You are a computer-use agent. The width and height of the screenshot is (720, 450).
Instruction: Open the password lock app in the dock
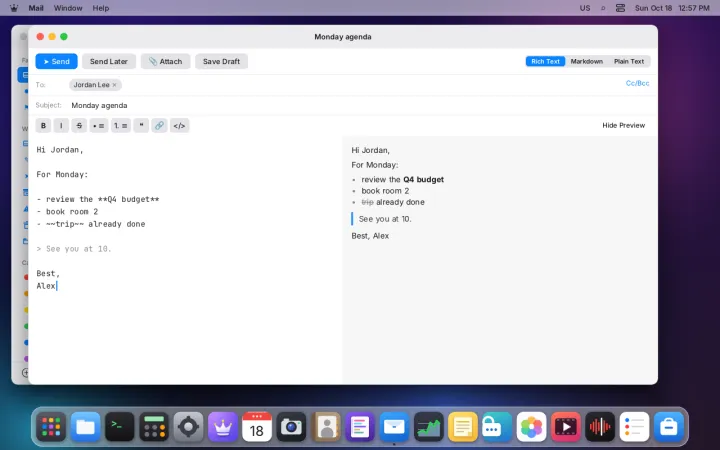[x=497, y=427]
